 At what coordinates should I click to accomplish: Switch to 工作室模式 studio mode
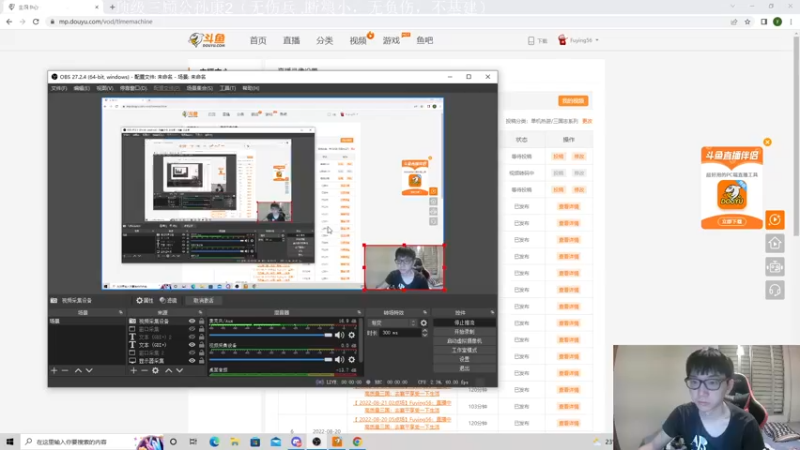pyautogui.click(x=464, y=350)
